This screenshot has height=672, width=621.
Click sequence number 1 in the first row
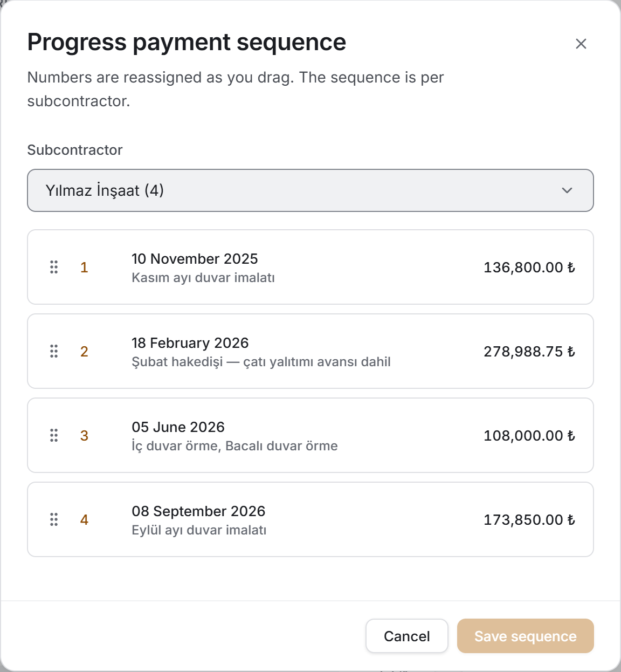point(84,268)
